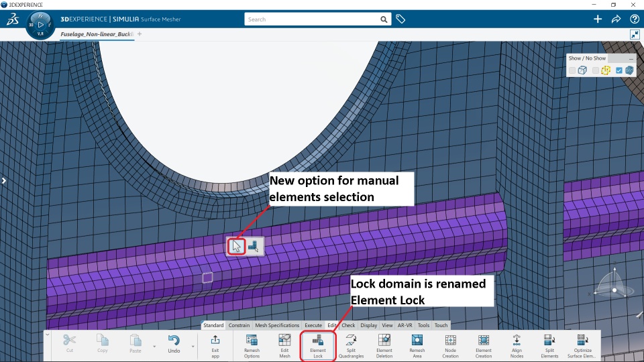
Task: Open the Help question mark
Action: pyautogui.click(x=635, y=19)
